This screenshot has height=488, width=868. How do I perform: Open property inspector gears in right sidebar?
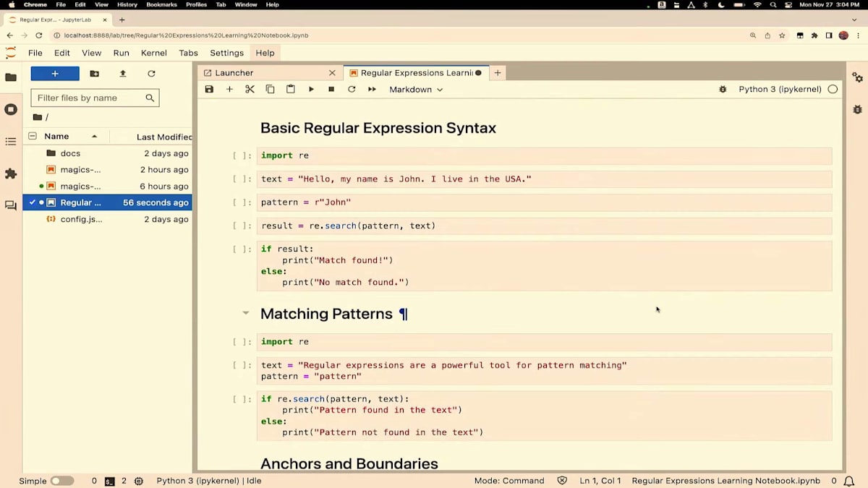point(857,77)
